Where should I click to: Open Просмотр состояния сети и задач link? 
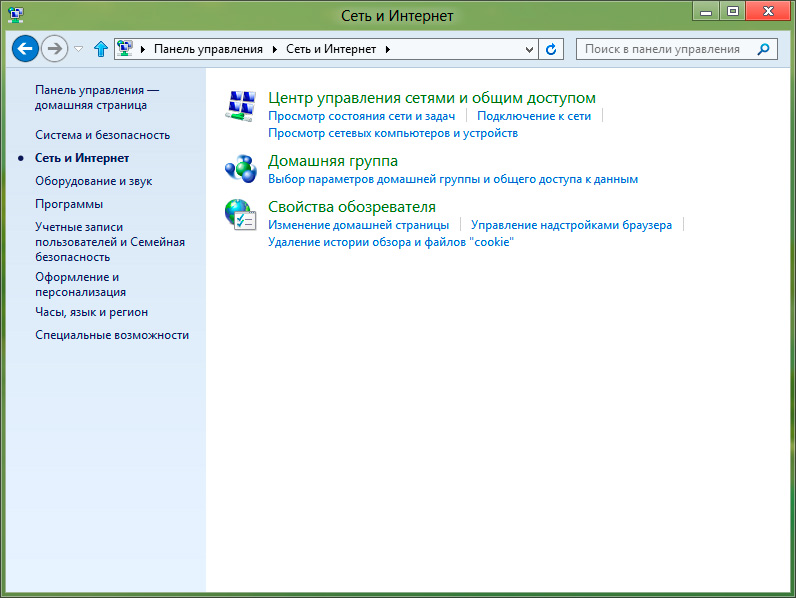[361, 116]
